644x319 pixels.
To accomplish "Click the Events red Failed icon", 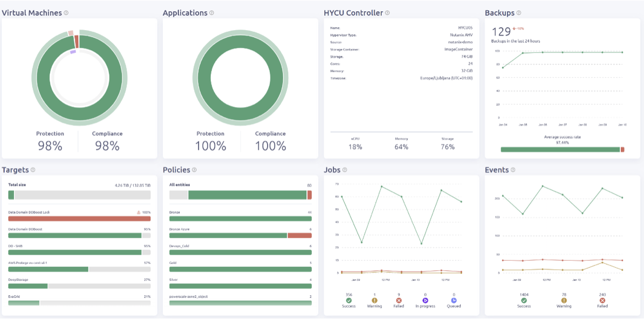I will tap(602, 300).
